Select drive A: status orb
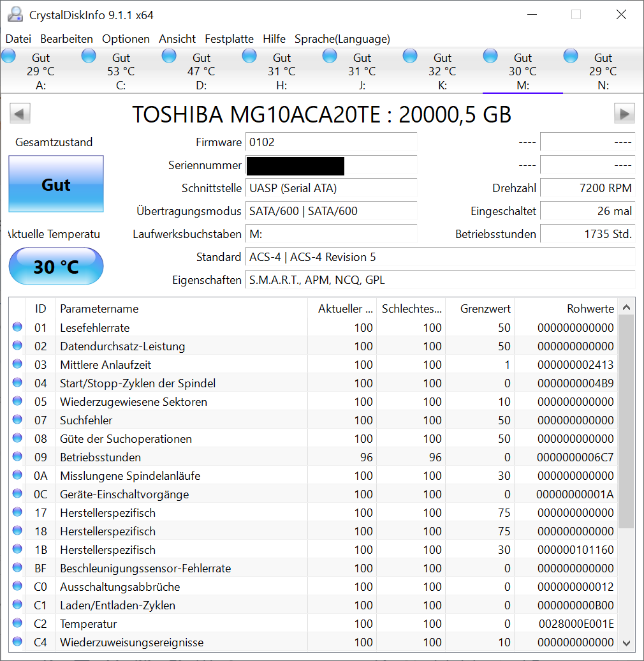 click(8, 56)
